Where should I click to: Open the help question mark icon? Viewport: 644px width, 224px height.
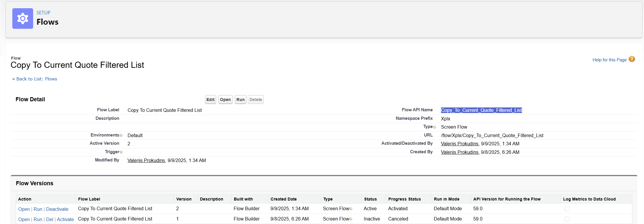pos(632,59)
